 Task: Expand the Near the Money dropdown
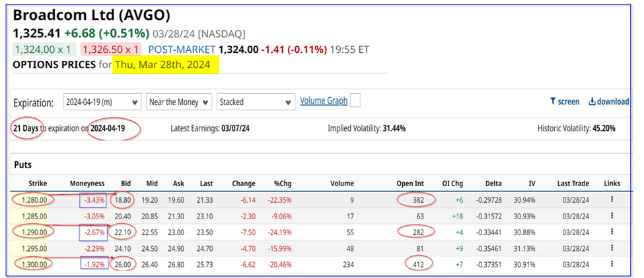pyautogui.click(x=180, y=102)
